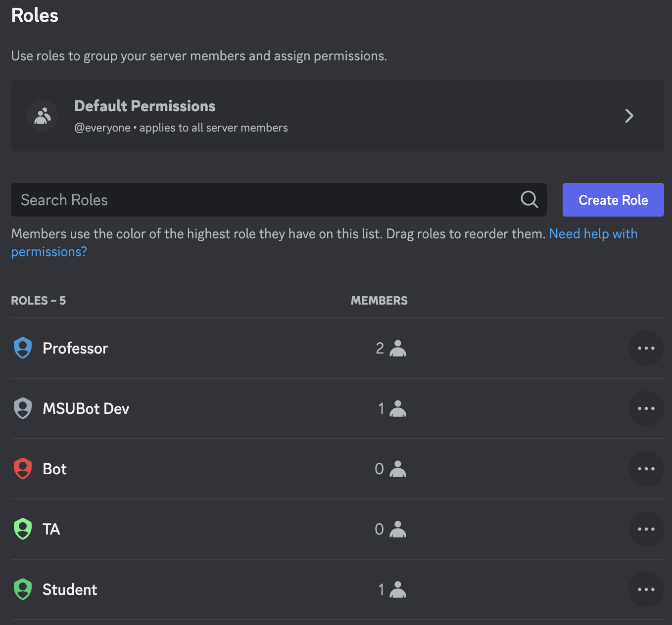
Task: Select the TA role row
Action: [x=198, y=529]
